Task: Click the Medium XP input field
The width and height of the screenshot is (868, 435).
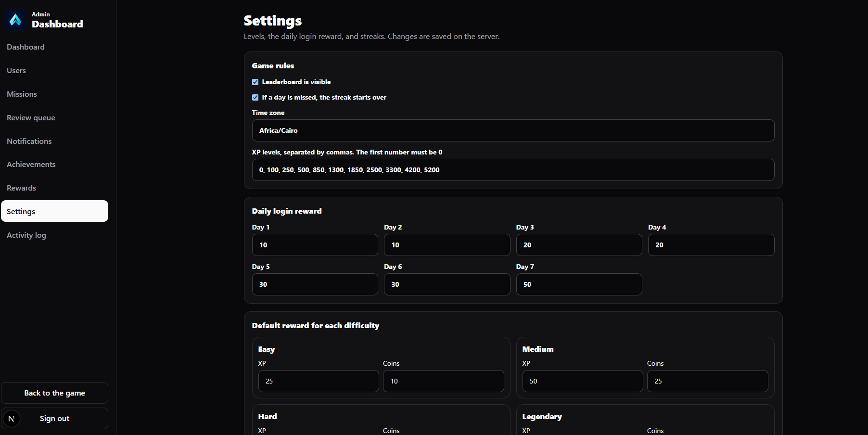Action: (583, 381)
